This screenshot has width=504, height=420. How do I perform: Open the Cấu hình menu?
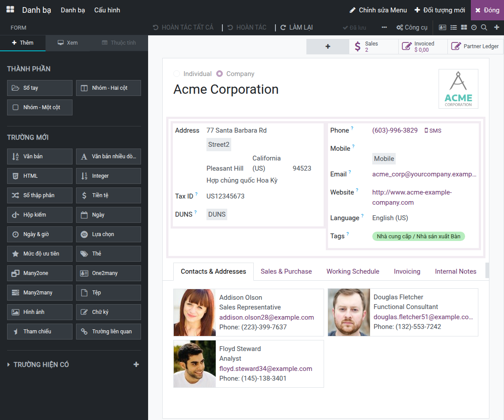pos(107,10)
